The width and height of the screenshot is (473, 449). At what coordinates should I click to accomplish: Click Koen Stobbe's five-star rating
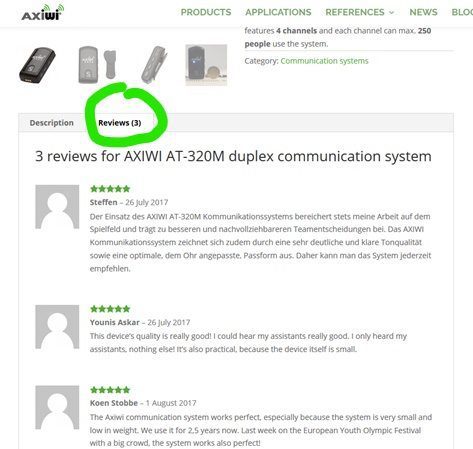point(110,390)
